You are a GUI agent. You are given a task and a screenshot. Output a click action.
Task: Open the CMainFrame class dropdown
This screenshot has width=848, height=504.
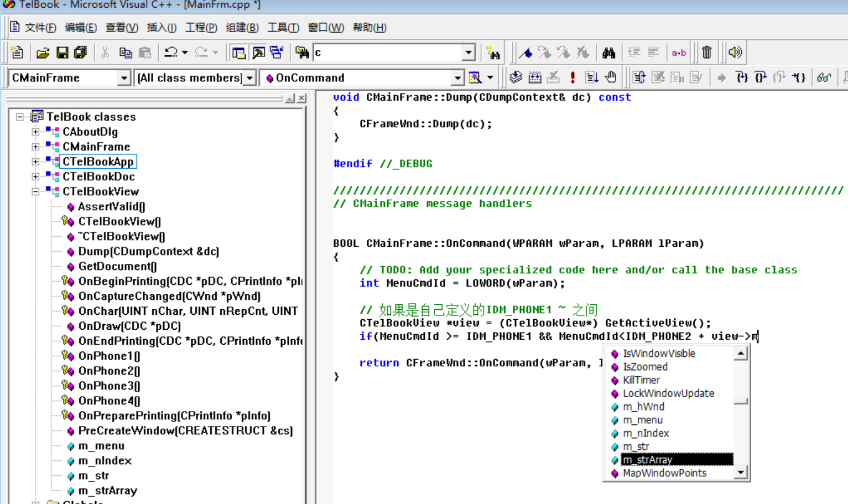(124, 78)
